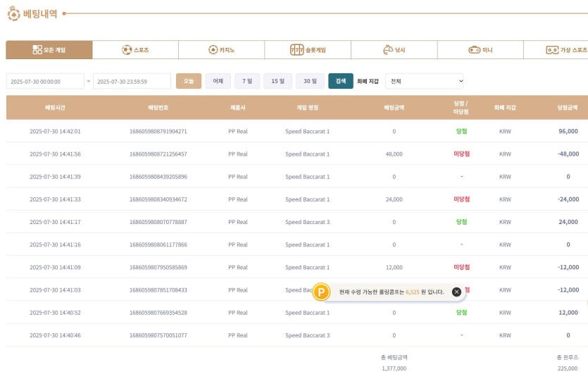Image resolution: width=588 pixels, height=379 pixels.
Task: Close the rolling comp notification popup
Action: (456, 292)
